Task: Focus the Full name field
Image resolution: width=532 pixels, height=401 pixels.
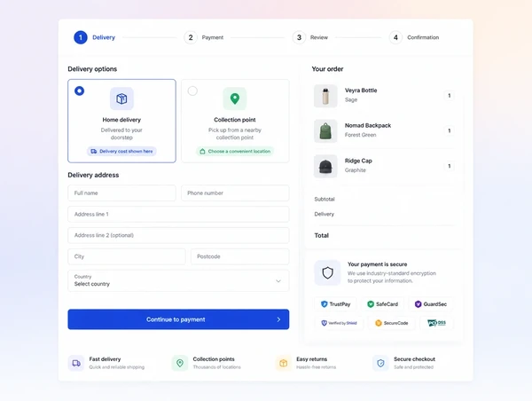Action: tap(121, 193)
